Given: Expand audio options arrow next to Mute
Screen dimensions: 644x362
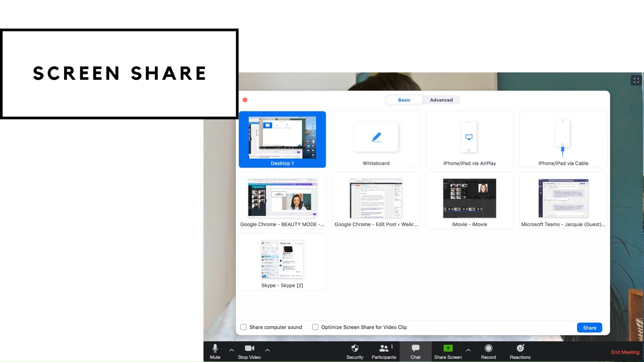Looking at the screenshot, I should pyautogui.click(x=231, y=350).
